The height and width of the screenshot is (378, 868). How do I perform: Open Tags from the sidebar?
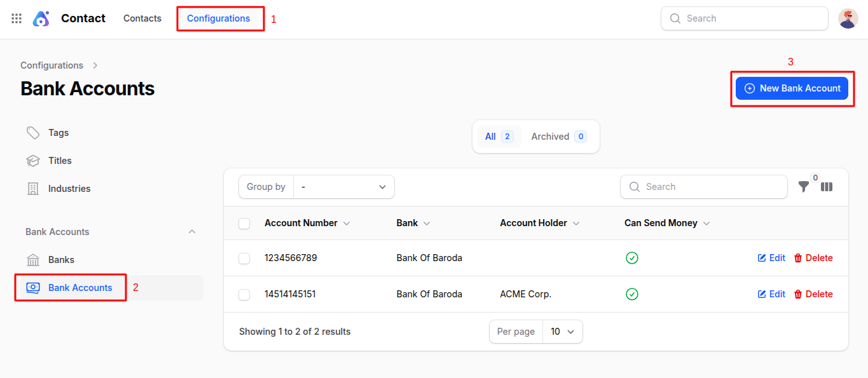(58, 133)
